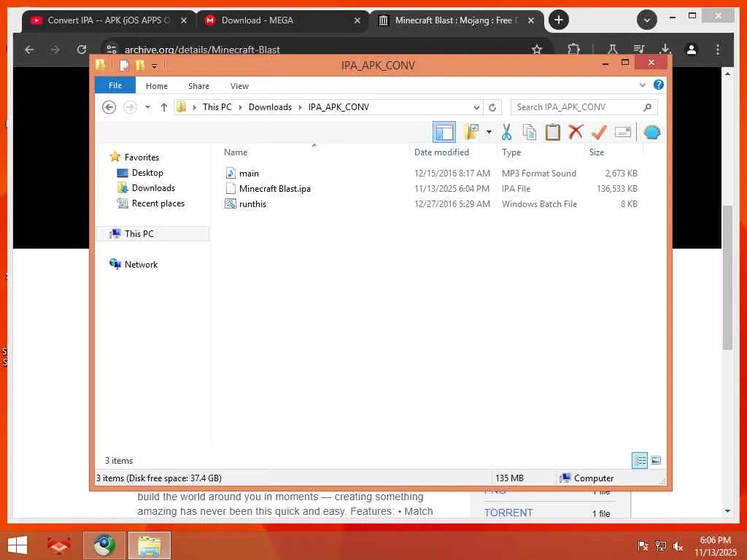Sort by the Size column header
Viewport: 747px width, 560px height.
tap(597, 152)
